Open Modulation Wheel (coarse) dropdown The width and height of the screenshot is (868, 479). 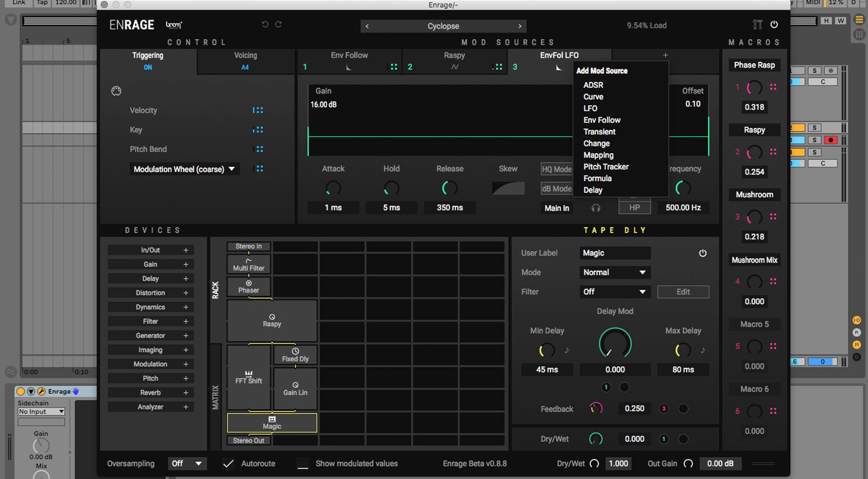point(184,169)
